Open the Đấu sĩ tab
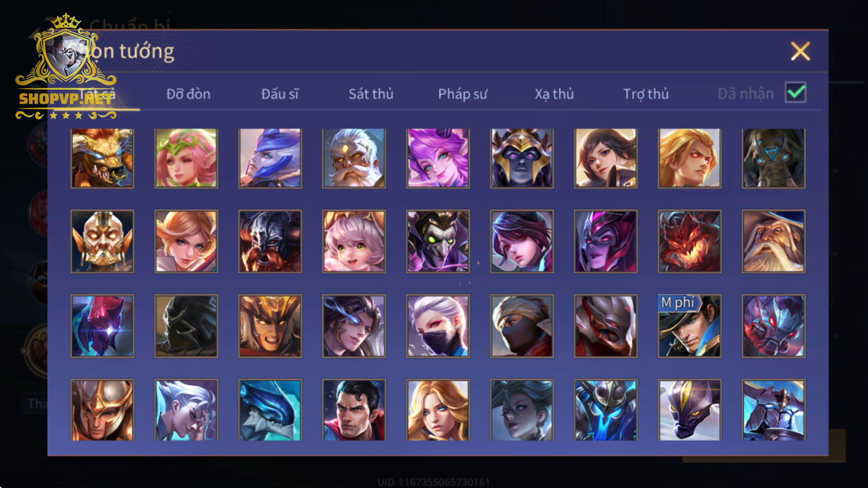This screenshot has width=868, height=488. pos(280,94)
